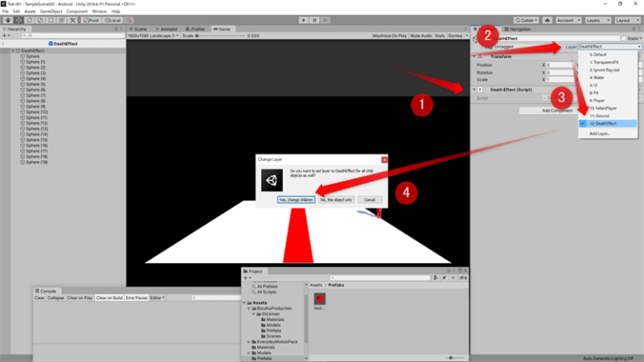Open the Layer dropdown in Inspector

(x=610, y=47)
